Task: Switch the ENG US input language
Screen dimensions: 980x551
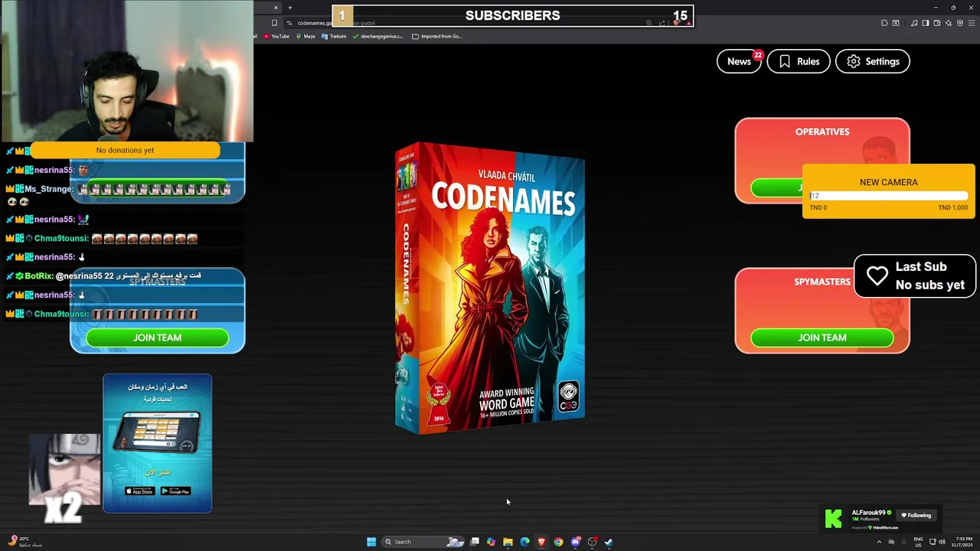Action: pos(918,542)
